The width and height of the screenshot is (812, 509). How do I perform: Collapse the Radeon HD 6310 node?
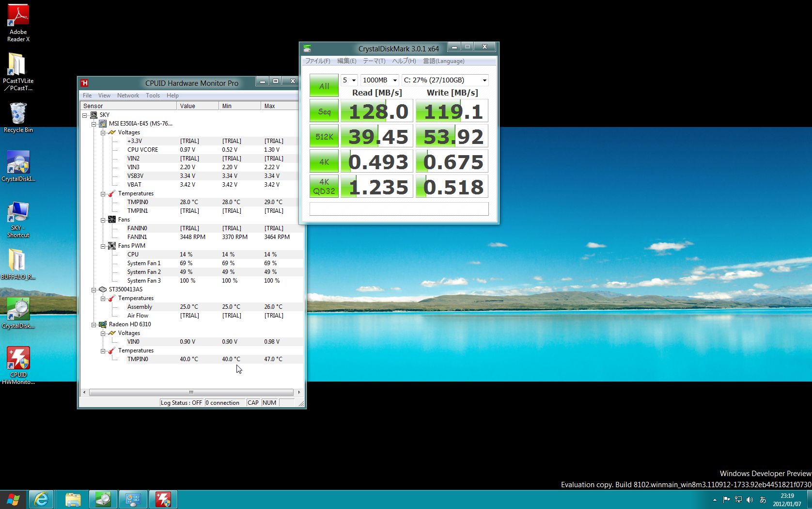tap(94, 325)
